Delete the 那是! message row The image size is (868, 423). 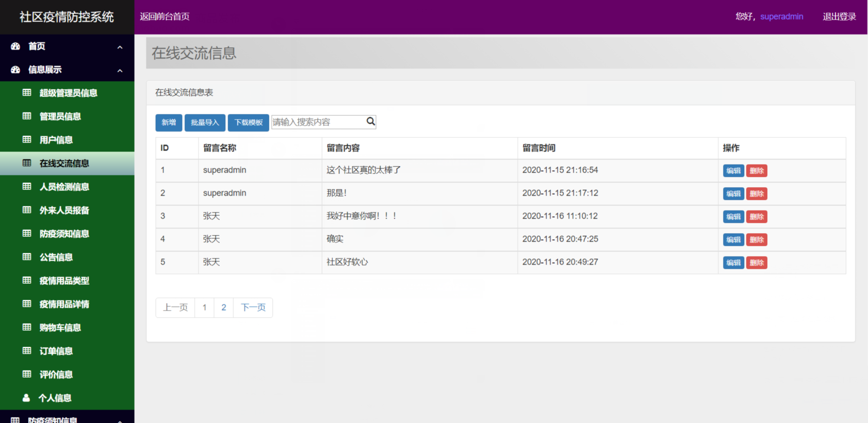757,194
